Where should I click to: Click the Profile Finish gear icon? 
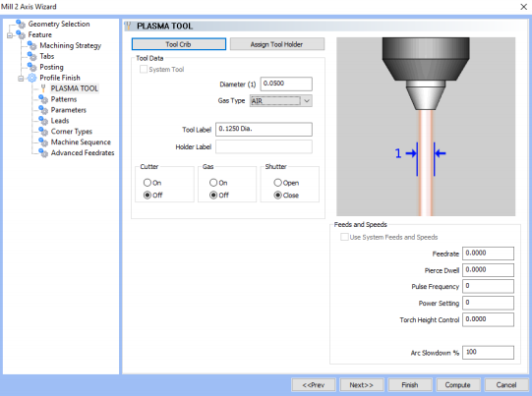point(31,78)
